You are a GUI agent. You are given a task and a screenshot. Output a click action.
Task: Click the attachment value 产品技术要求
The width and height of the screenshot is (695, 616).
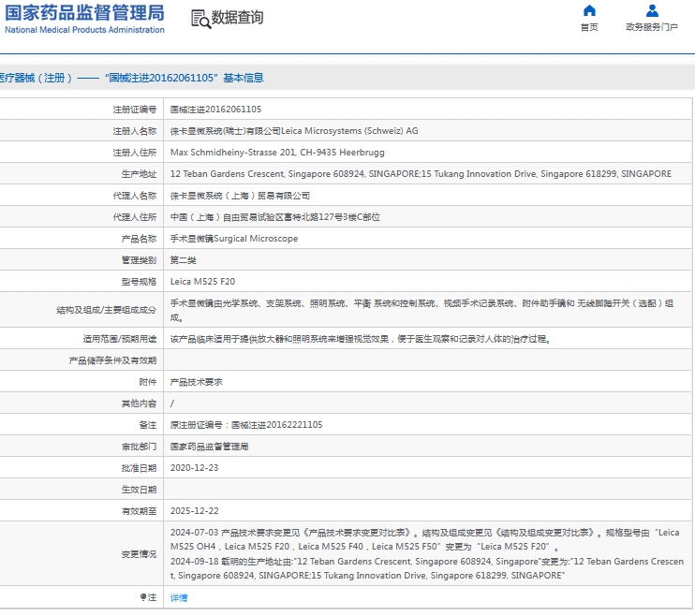click(x=197, y=382)
